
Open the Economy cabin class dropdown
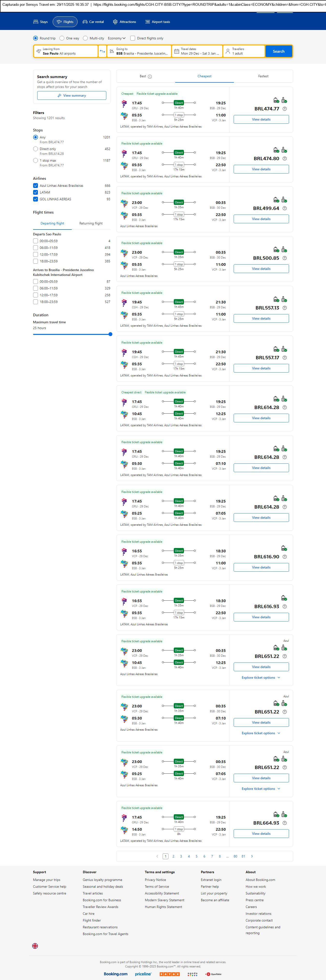click(x=116, y=38)
